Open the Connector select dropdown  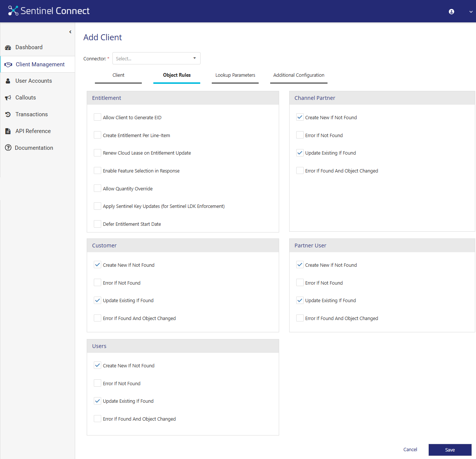pyautogui.click(x=156, y=58)
